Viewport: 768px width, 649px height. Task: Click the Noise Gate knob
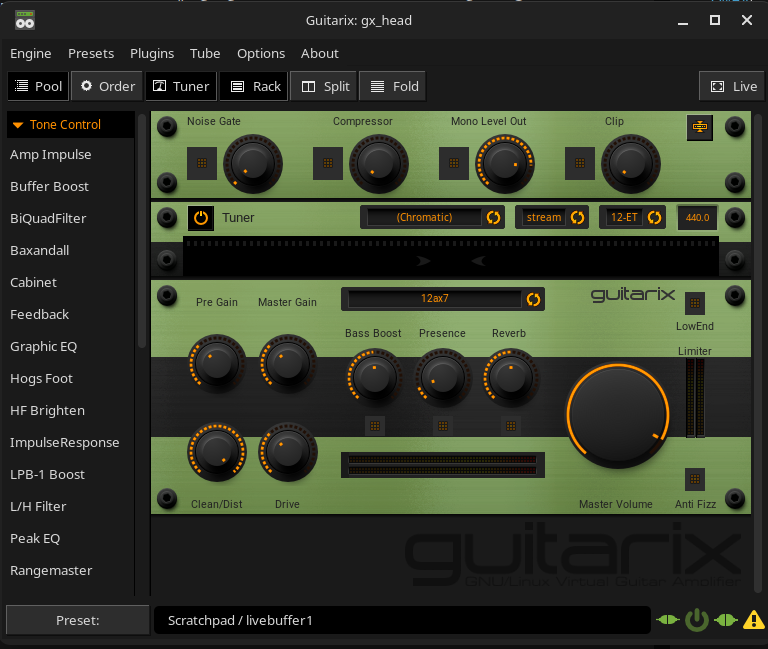[x=253, y=164]
